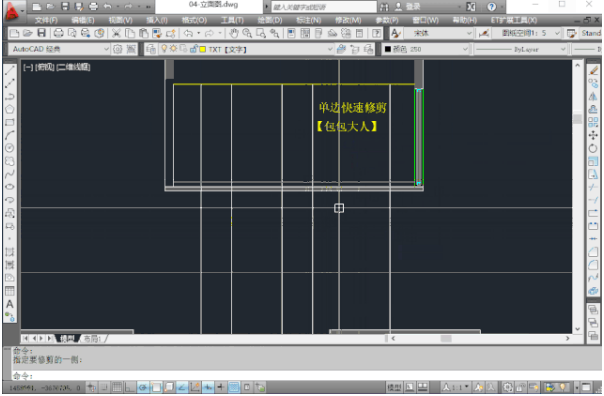Screen dimensions: 604x396
Task: Select the Rotate modify tool
Action: (593, 148)
